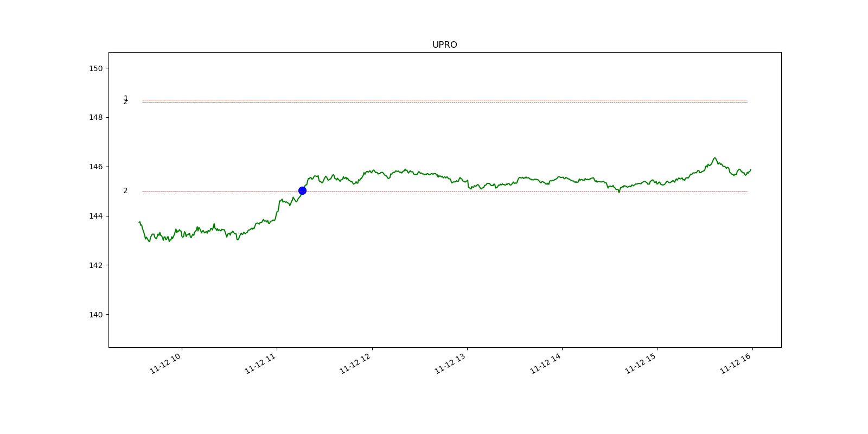Click the "11-12 15" x-axis label

(641, 363)
